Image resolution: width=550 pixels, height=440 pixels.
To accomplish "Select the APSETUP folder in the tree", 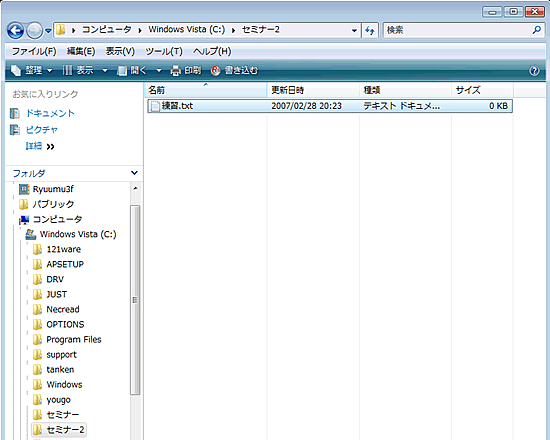I will coord(65,264).
